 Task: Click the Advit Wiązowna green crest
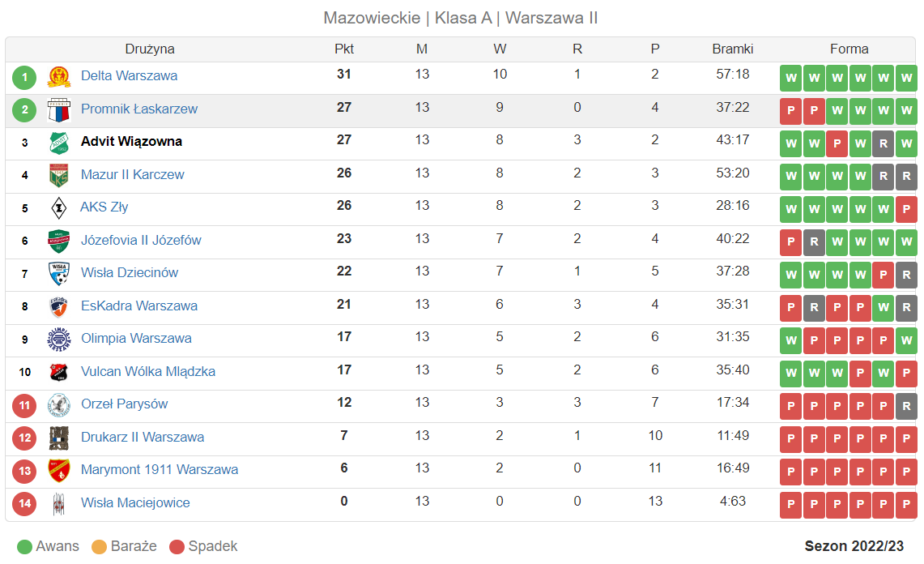[x=59, y=143]
